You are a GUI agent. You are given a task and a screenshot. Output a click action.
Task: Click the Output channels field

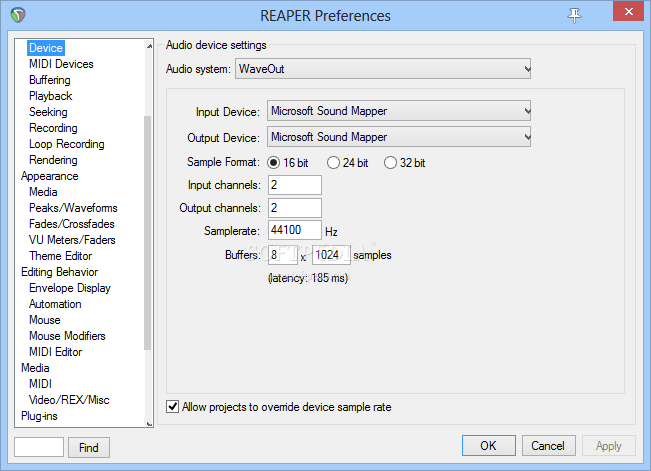pyautogui.click(x=295, y=208)
